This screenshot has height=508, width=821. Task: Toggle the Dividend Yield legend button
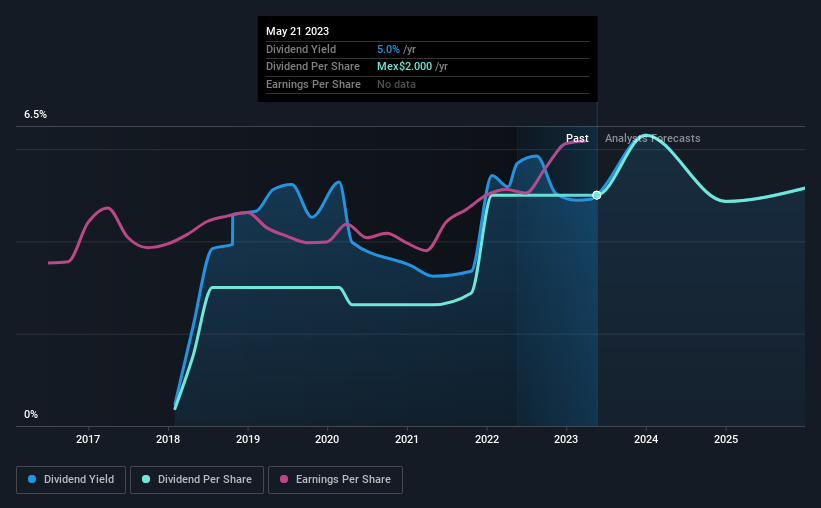point(71,480)
